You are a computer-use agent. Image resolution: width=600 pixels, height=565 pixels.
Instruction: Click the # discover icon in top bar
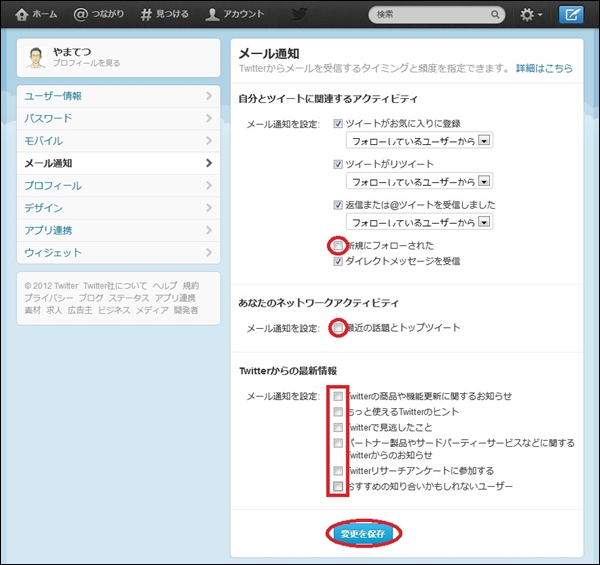146,15
